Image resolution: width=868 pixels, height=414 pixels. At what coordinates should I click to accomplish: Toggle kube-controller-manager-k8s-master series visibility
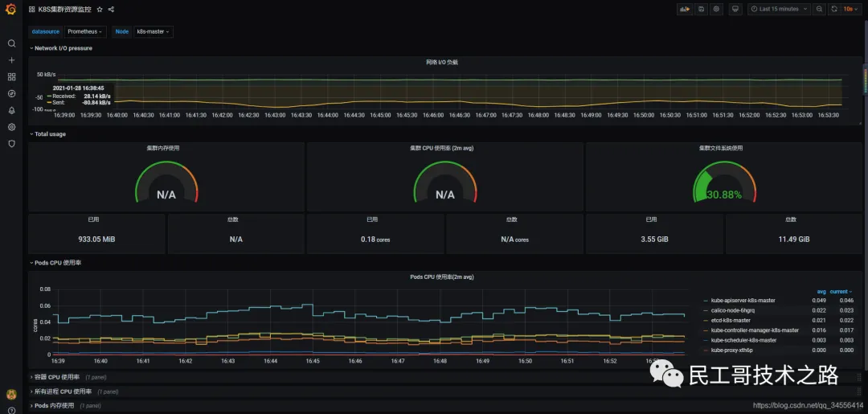click(755, 330)
